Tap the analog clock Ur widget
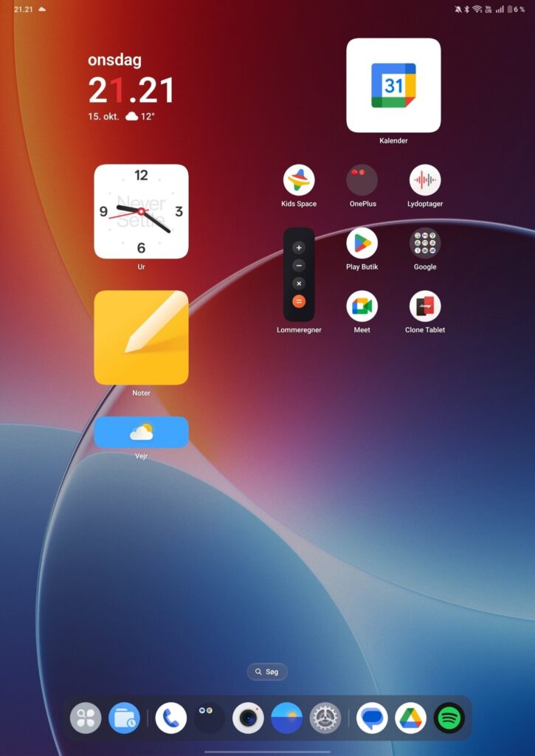 click(141, 211)
